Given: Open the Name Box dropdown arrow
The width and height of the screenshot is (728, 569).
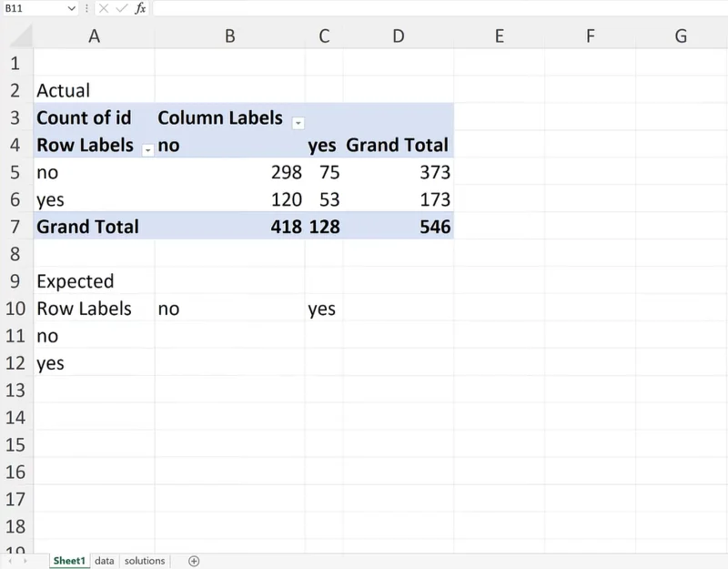Looking at the screenshot, I should pyautogui.click(x=71, y=8).
